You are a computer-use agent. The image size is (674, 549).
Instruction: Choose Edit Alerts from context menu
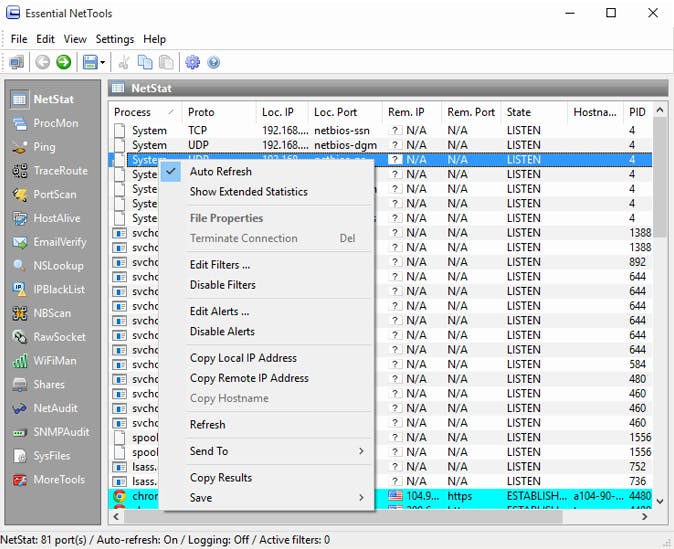click(267, 311)
